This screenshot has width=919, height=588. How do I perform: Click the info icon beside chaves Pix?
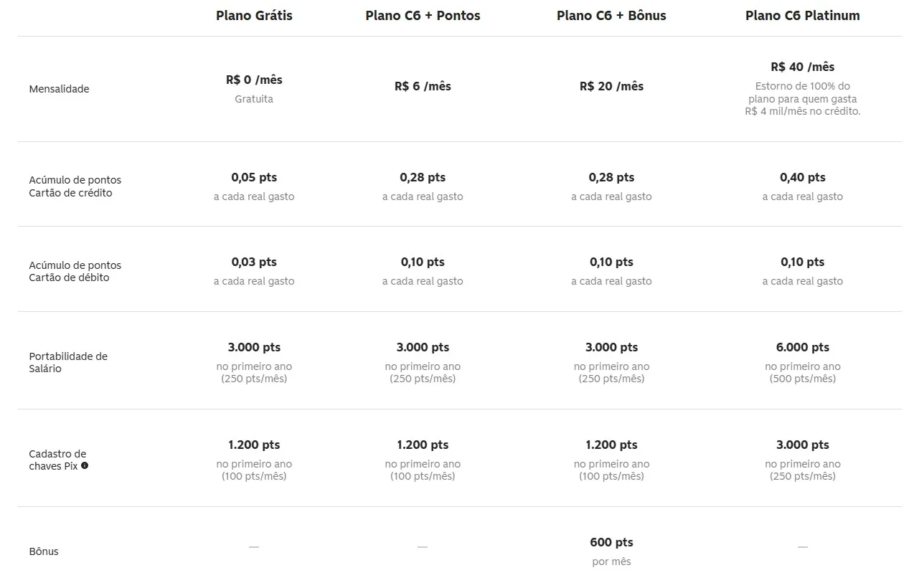coord(85,466)
